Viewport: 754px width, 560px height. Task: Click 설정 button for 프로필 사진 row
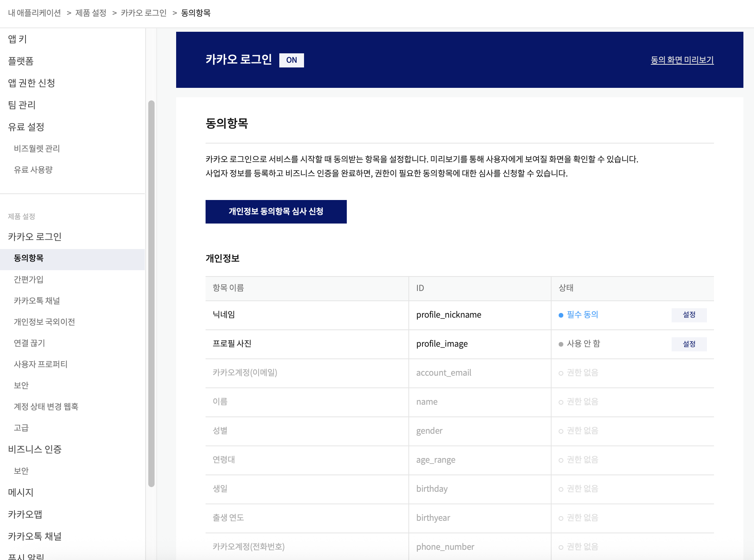click(x=689, y=344)
